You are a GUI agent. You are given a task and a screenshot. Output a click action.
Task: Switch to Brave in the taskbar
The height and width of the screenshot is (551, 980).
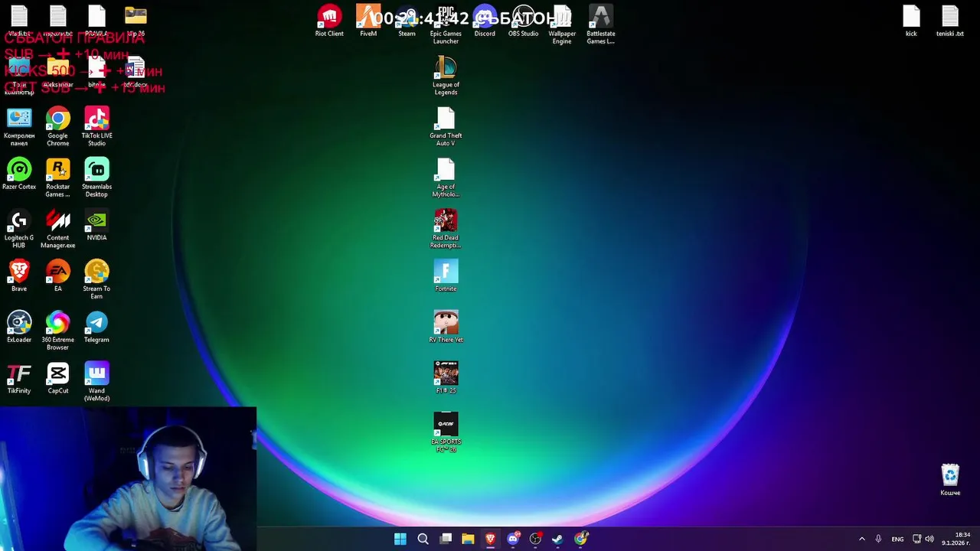click(490, 539)
